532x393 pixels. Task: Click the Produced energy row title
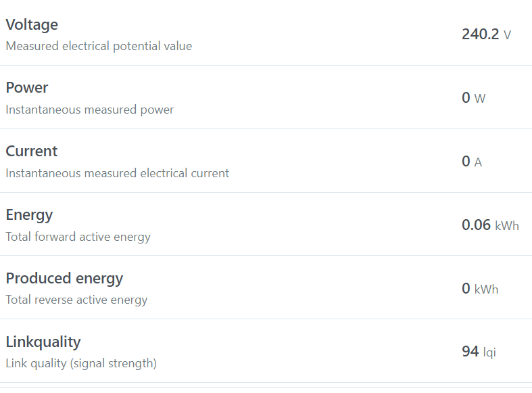64,279
